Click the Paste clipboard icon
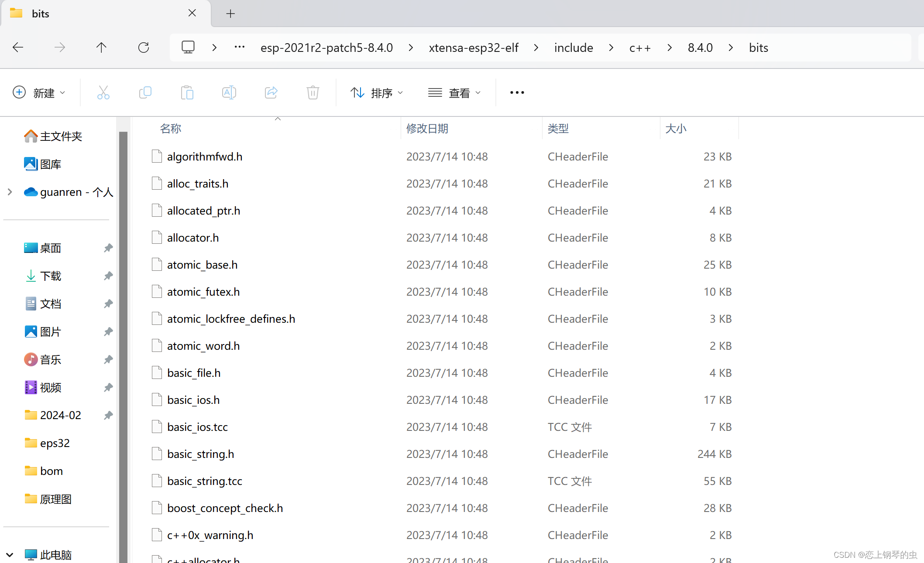This screenshot has width=924, height=563. pyautogui.click(x=187, y=92)
